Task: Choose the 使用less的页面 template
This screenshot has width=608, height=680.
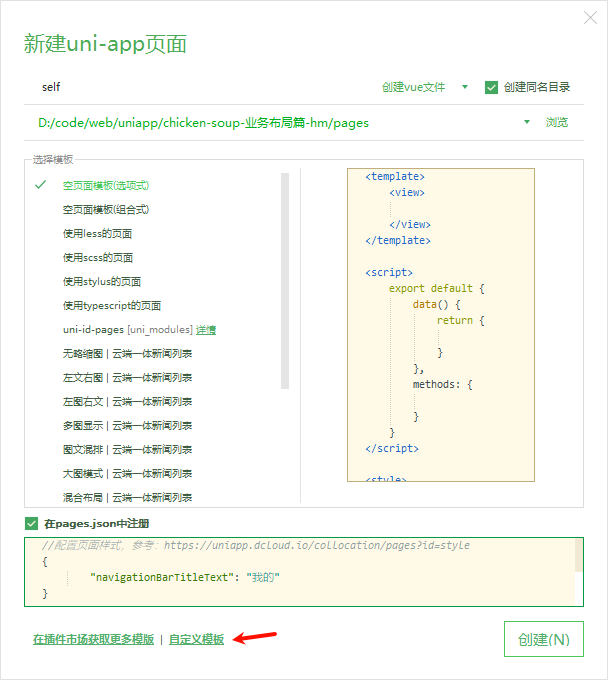Action: tap(97, 234)
